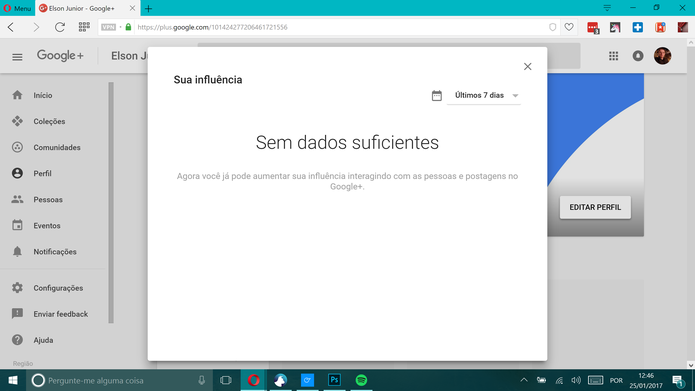Open Task View on the taskbar
695x391 pixels.
[226, 380]
